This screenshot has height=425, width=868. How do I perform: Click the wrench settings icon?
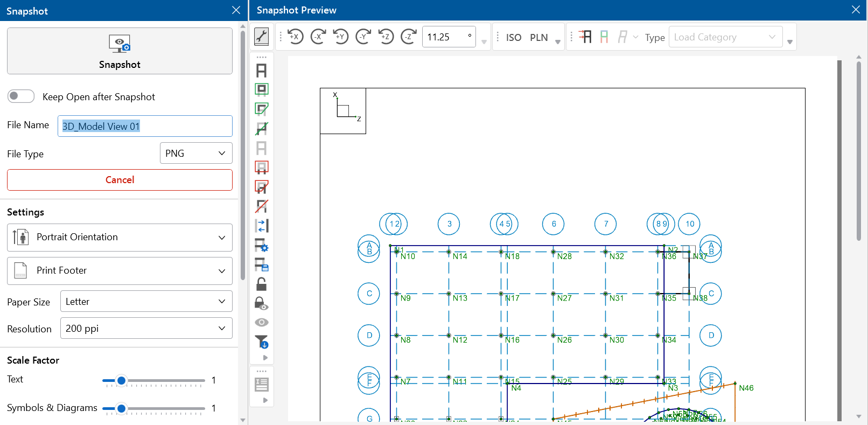[x=262, y=37]
